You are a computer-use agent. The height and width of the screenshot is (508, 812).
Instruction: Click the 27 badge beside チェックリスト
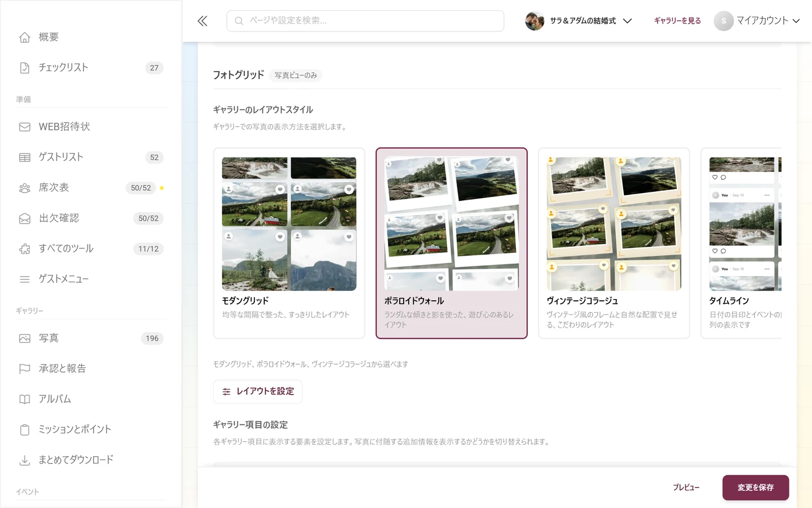pyautogui.click(x=155, y=68)
